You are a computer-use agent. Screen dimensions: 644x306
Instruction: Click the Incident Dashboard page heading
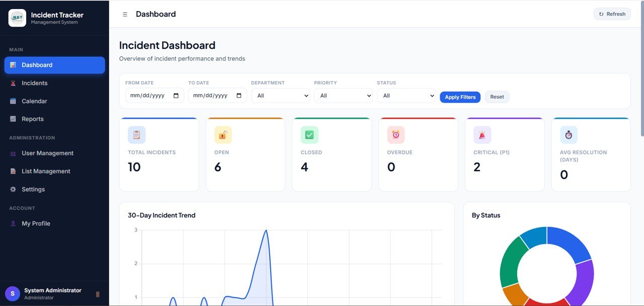(x=167, y=45)
